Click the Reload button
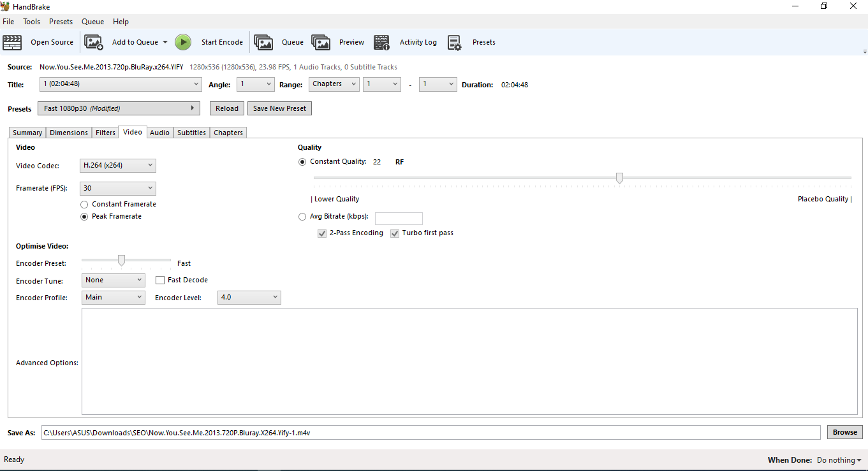868x471 pixels. coord(226,108)
